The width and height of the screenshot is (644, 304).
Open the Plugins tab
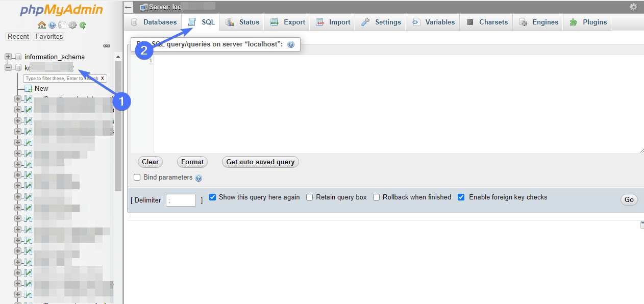(x=588, y=22)
